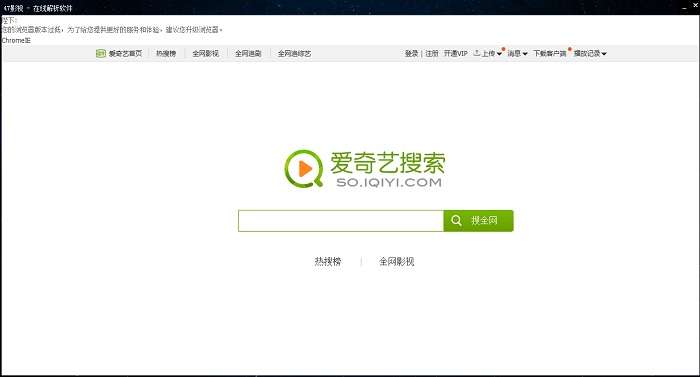Viewport: 700px width, 377px height.
Task: Click the 开通VIP link
Action: click(455, 54)
